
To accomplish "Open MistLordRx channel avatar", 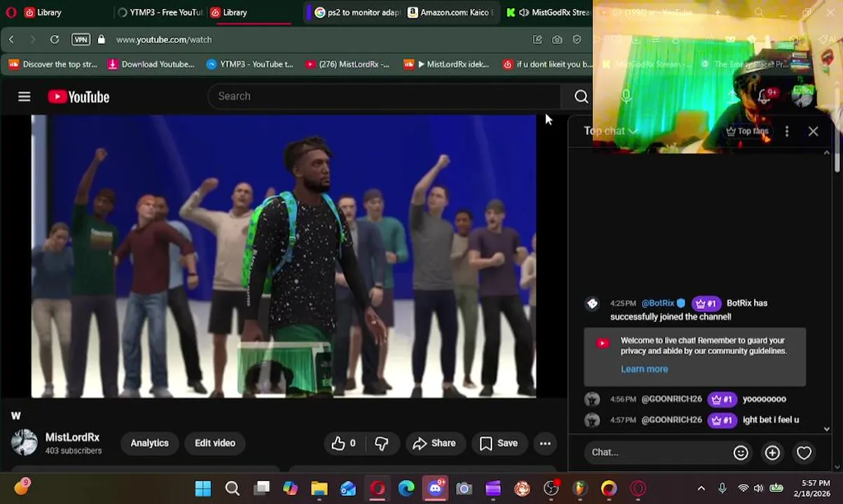I will coord(25,442).
